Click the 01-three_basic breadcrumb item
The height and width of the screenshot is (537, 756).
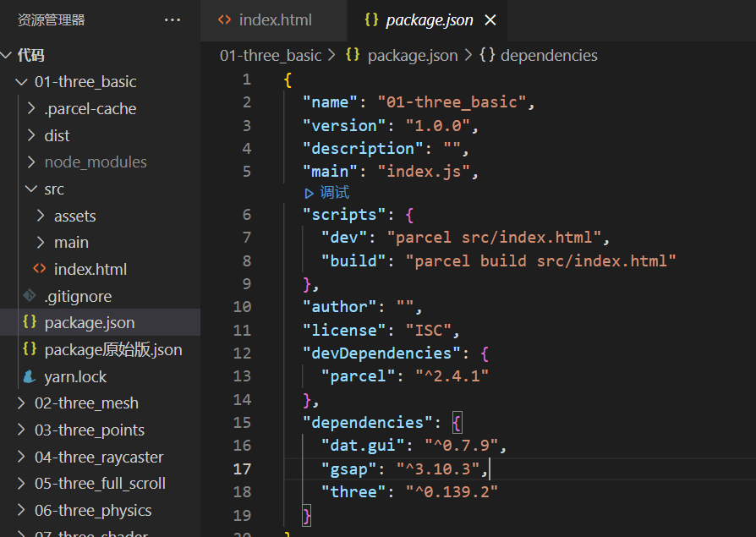(271, 55)
